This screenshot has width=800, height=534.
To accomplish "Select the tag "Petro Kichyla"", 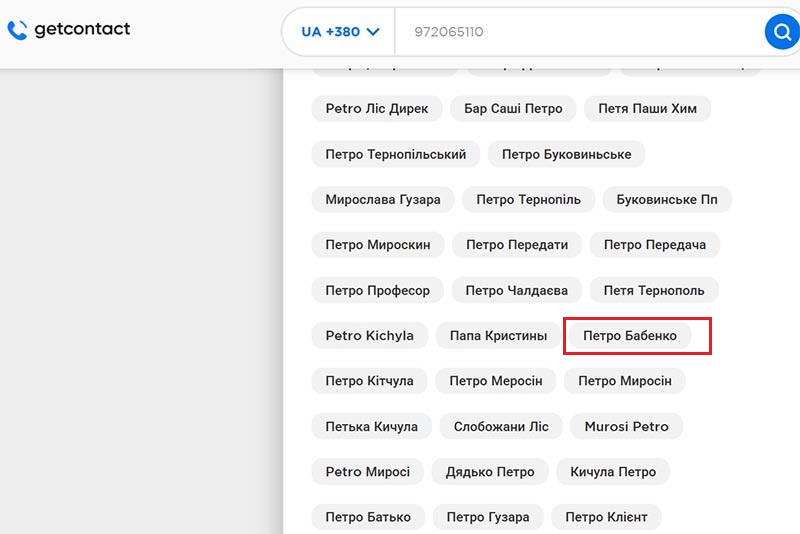I will [x=370, y=336].
